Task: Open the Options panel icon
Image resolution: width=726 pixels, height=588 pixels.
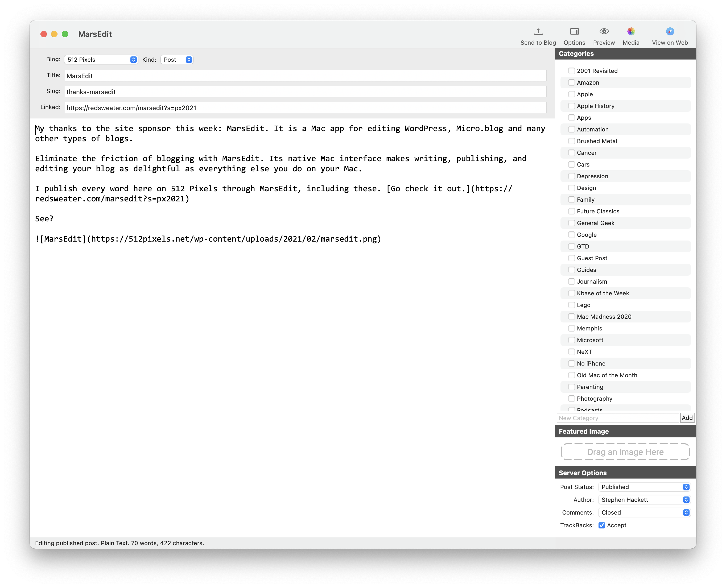Action: [574, 31]
